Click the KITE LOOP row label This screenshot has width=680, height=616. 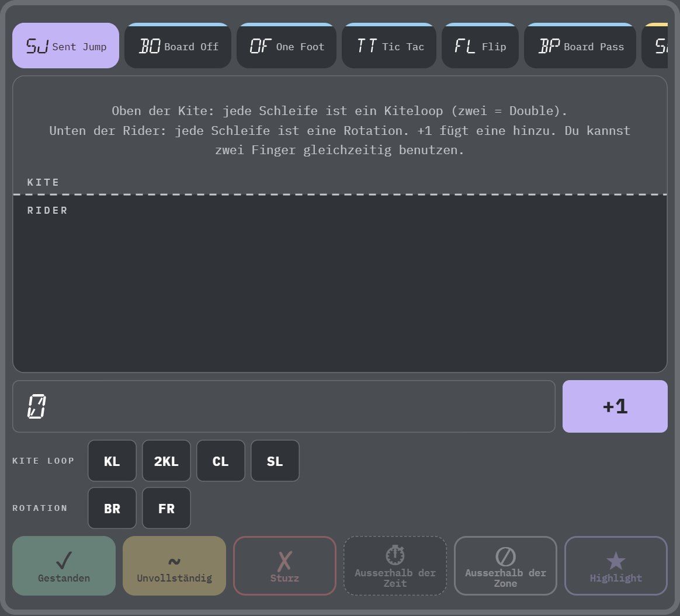tap(43, 461)
